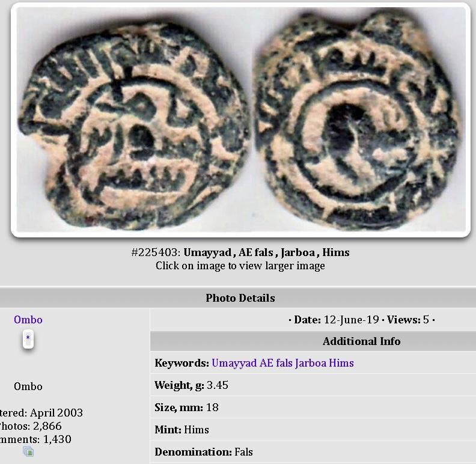476x464 pixels.
Task: Click 'Click on image to view larger image' caption
Action: (x=240, y=266)
